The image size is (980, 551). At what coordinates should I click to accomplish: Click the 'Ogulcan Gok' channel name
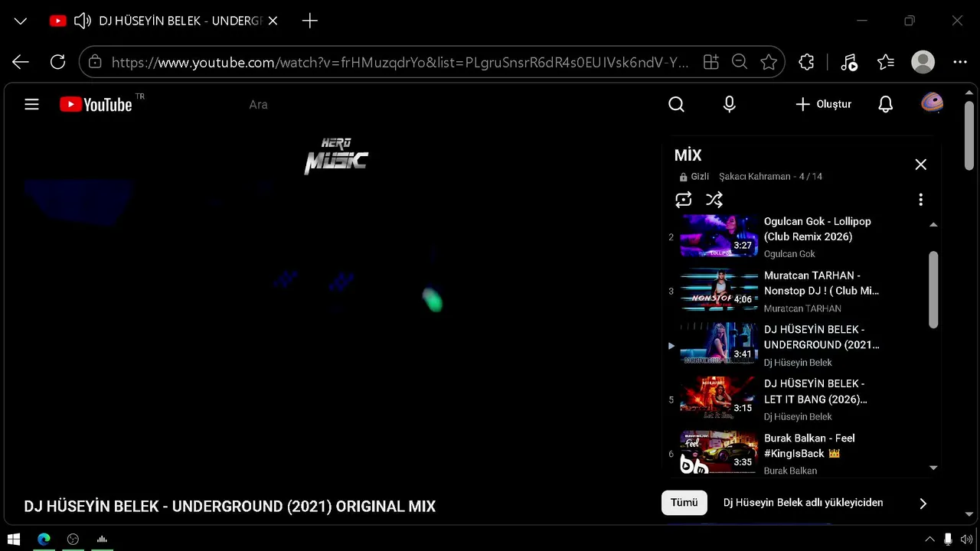[x=789, y=254]
